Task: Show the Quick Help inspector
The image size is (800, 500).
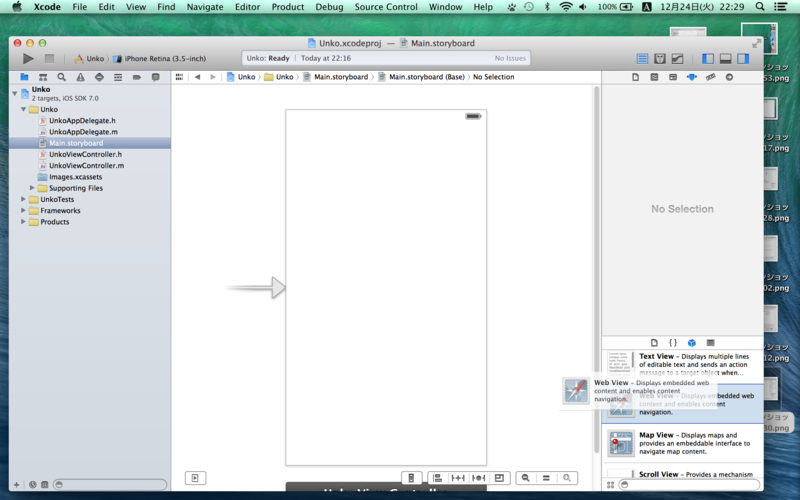Action: (x=654, y=77)
